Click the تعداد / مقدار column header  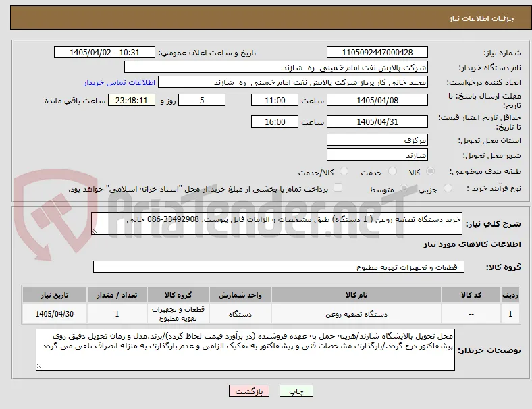[117, 295]
